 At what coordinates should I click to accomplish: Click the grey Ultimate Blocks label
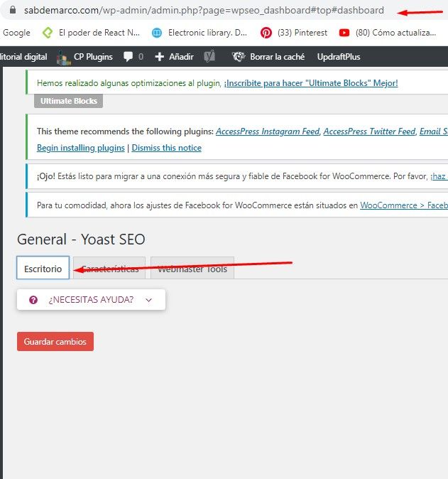click(x=69, y=101)
